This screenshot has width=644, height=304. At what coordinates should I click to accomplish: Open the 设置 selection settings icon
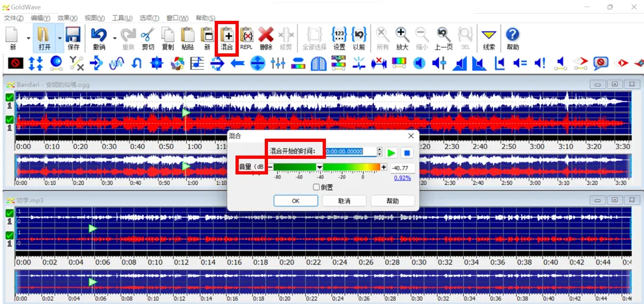[340, 35]
